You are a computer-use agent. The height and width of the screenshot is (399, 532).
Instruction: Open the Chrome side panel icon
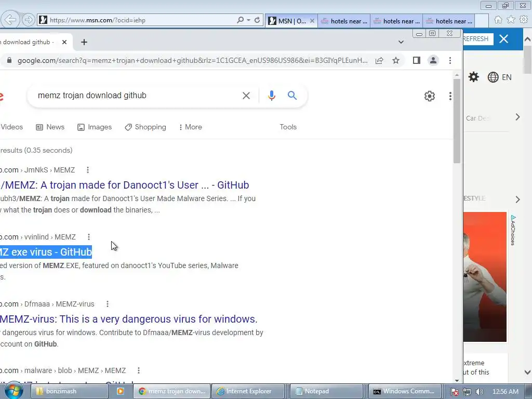(416, 60)
